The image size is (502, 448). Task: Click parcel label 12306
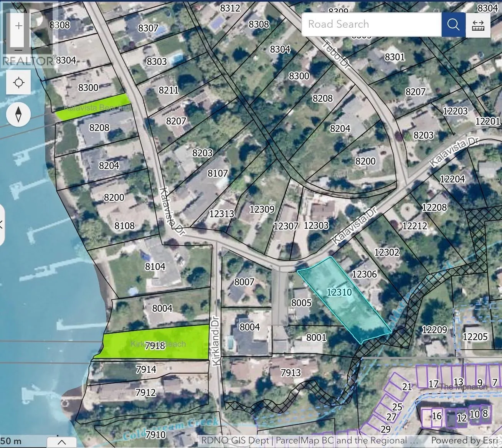[x=364, y=274]
